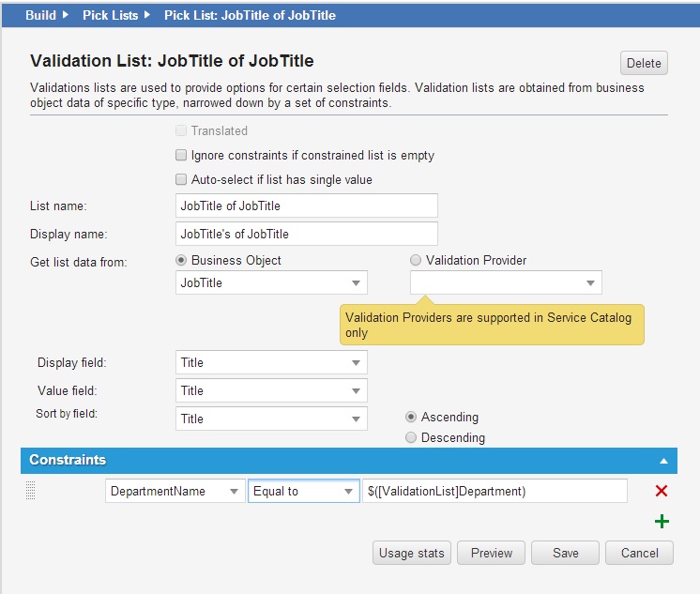Click the Constraints section header
Screen dimensions: 700x594
tap(349, 461)
